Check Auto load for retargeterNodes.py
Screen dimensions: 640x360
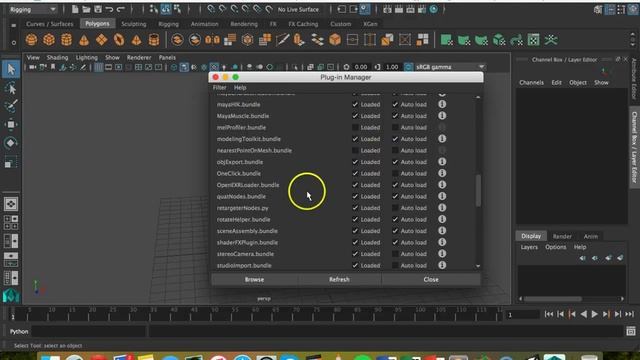395,208
